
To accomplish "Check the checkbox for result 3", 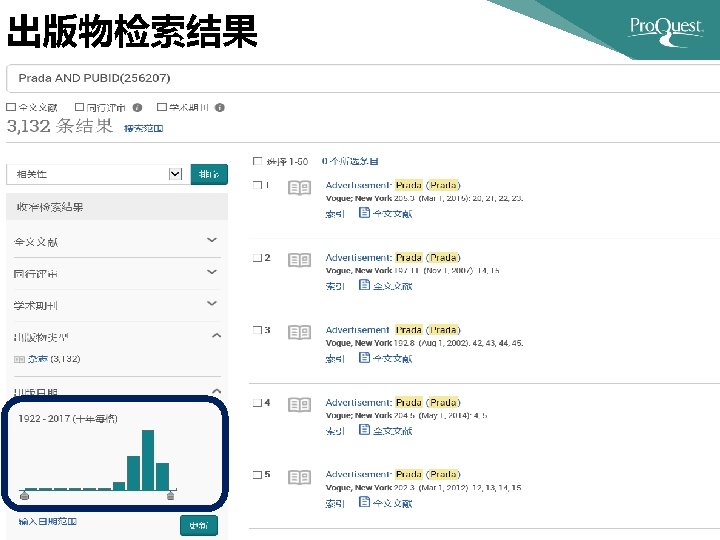I will (257, 330).
